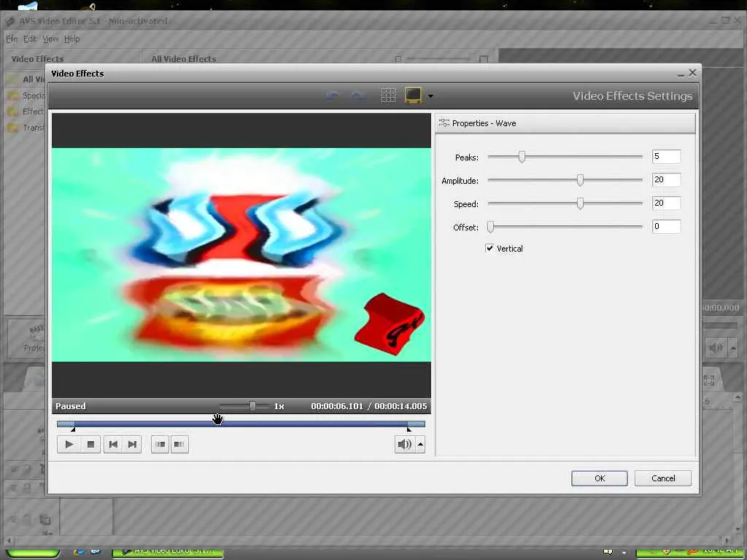
Task: Open the preview mode dropdown arrow
Action: 430,96
